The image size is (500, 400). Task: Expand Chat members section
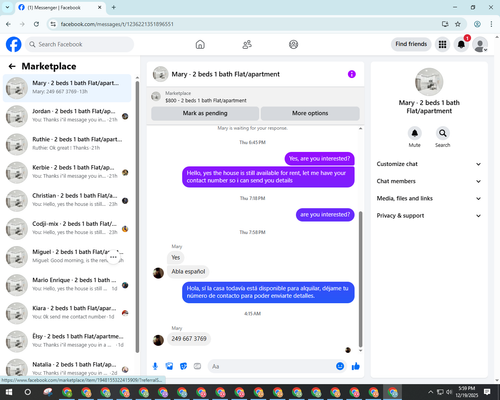(429, 181)
